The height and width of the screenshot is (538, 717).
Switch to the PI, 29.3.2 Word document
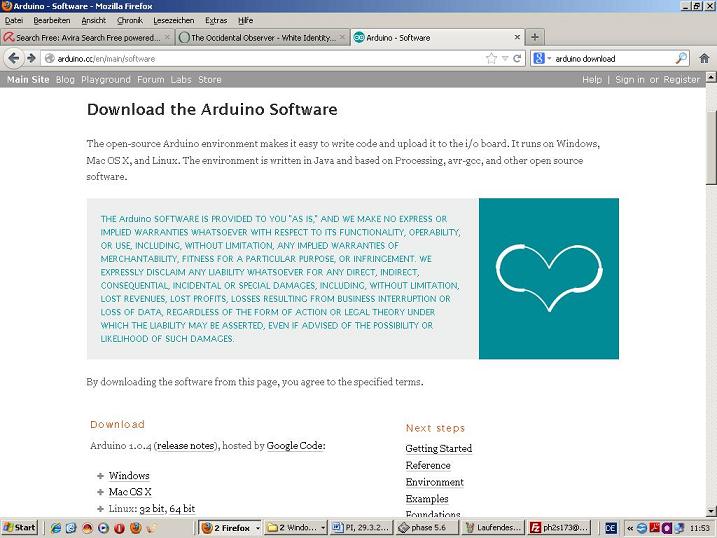tap(361, 528)
